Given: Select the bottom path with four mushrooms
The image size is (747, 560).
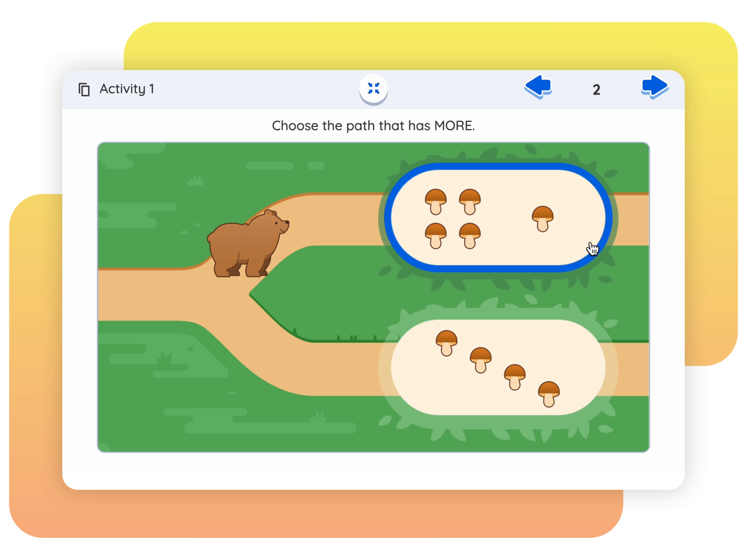Looking at the screenshot, I should [498, 367].
